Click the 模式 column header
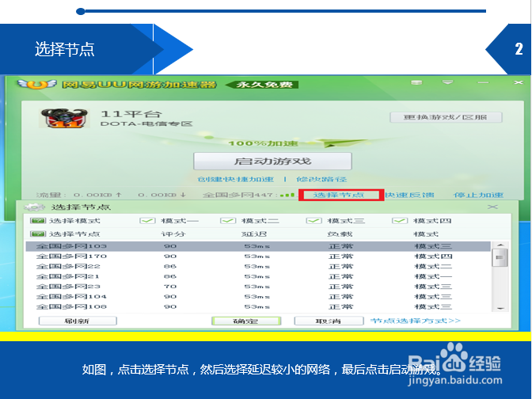This screenshot has height=399, width=532. coord(426,234)
